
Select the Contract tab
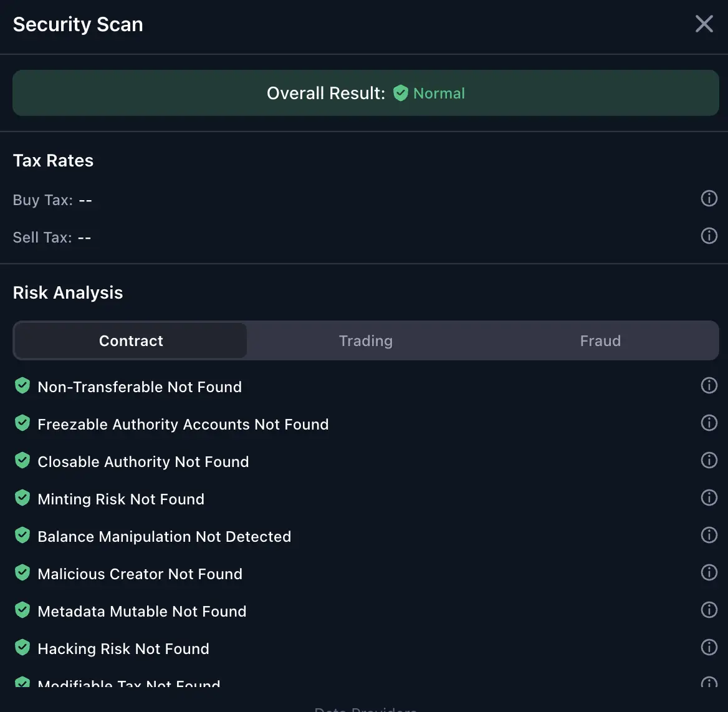click(131, 340)
